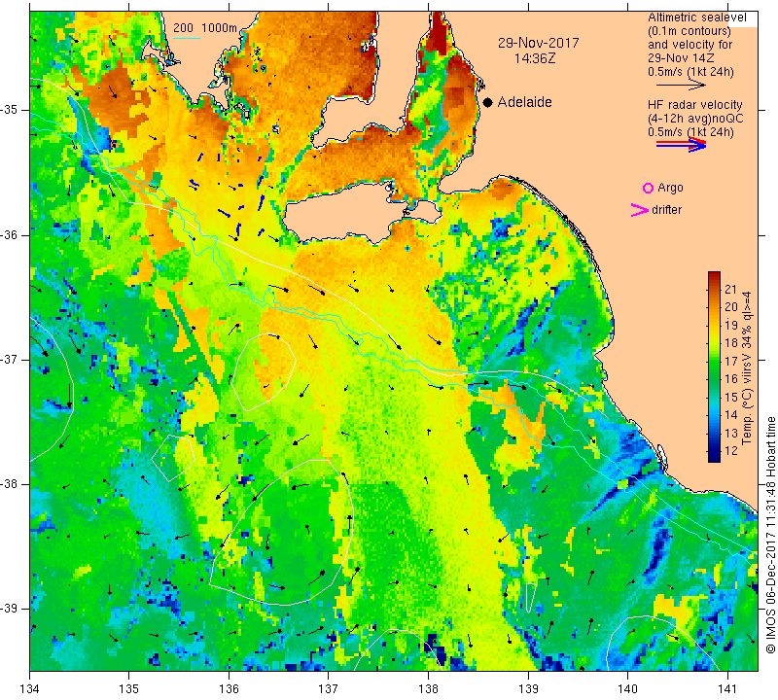Click the red-blue HF radar velocity arrow
The height and width of the screenshot is (700, 778).
[682, 144]
